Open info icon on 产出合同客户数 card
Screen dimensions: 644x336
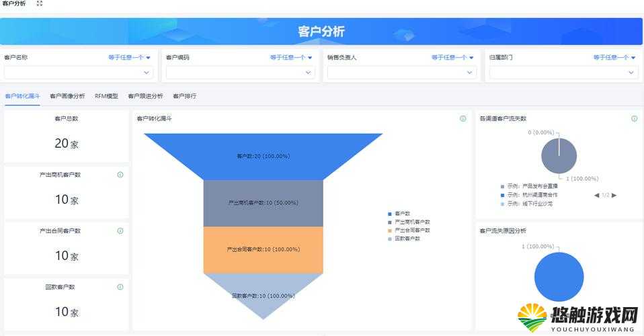coord(120,231)
